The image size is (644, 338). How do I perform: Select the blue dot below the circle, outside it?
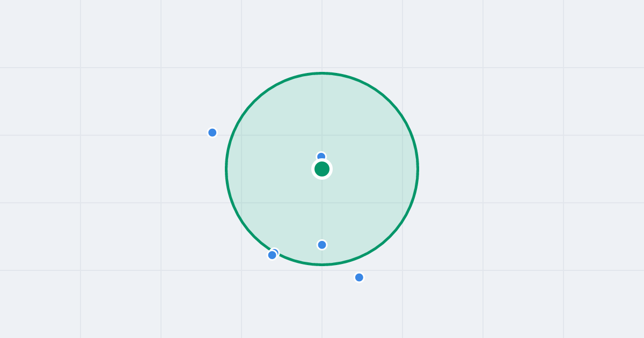point(360,277)
